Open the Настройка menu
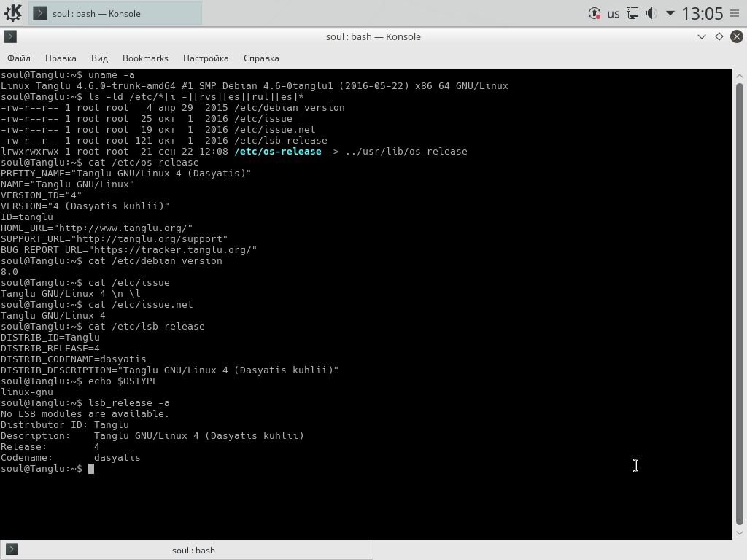Image resolution: width=747 pixels, height=560 pixels. [206, 58]
